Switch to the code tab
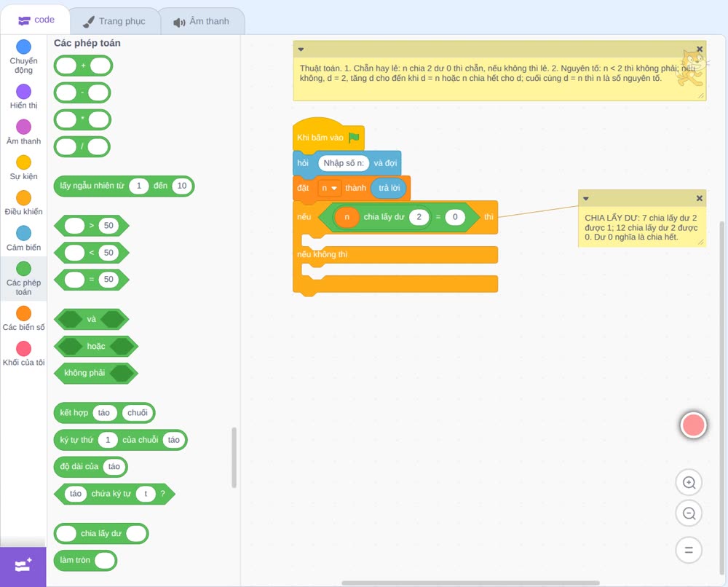Image resolution: width=728 pixels, height=587 pixels. pyautogui.click(x=36, y=20)
